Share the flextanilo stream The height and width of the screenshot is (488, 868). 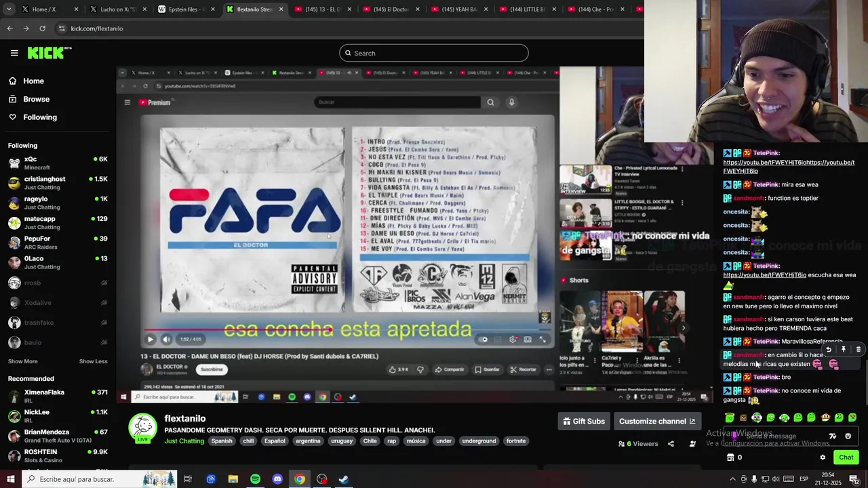pos(671,444)
